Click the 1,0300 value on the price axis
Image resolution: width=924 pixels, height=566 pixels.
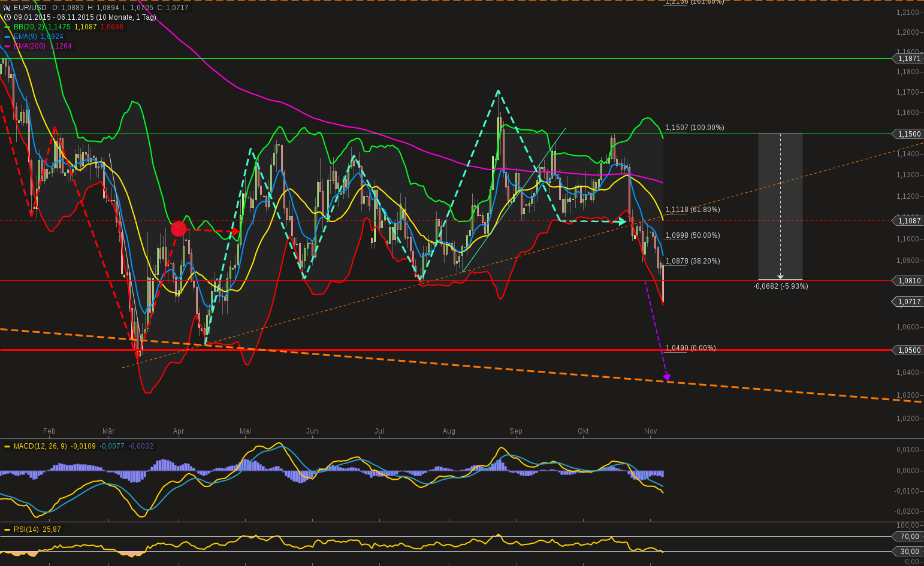pyautogui.click(x=908, y=395)
